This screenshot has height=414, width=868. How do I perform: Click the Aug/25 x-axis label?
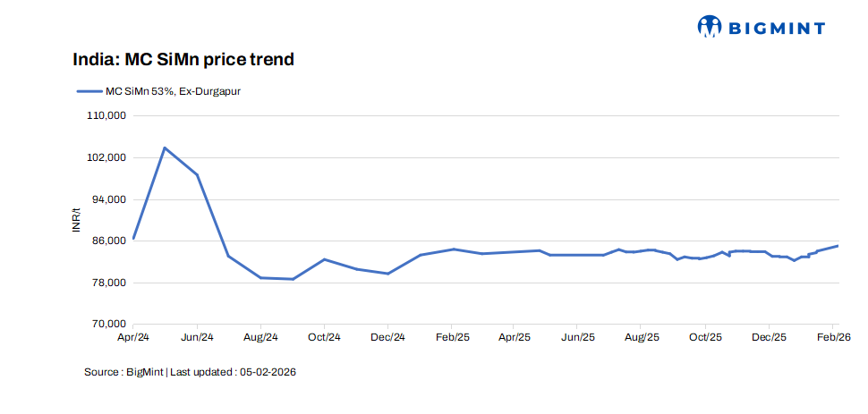642,337
